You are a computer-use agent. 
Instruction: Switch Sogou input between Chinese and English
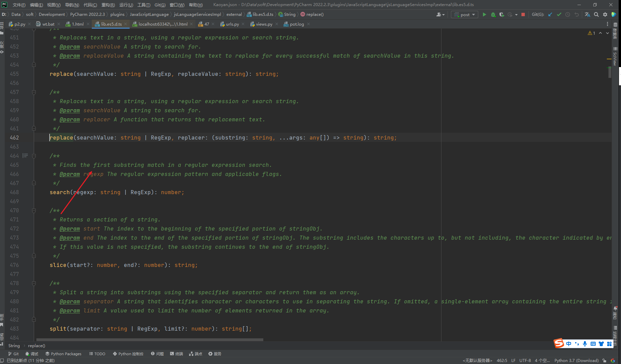[x=569, y=343]
